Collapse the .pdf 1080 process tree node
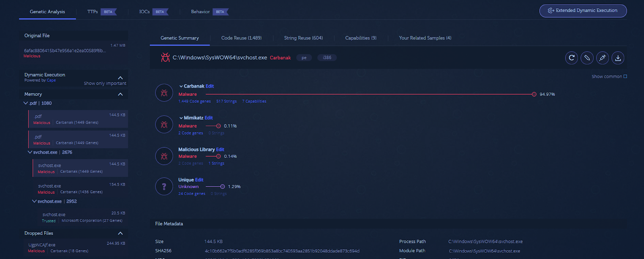 click(26, 103)
